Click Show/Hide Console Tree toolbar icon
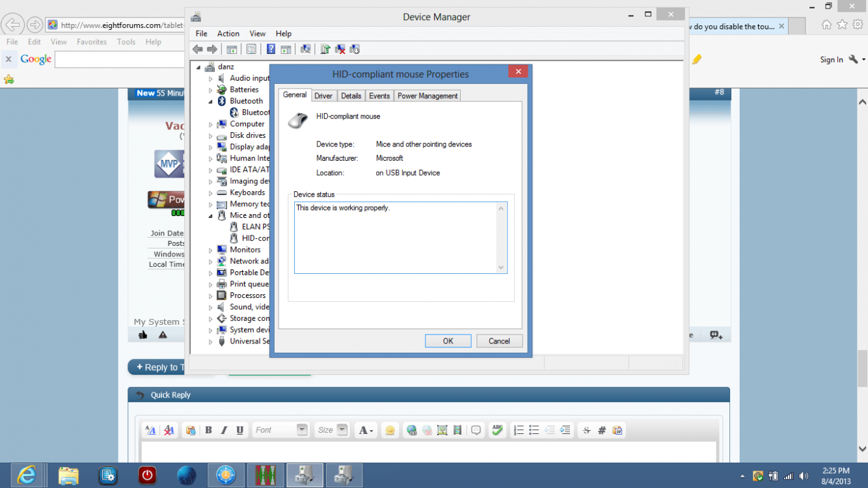The width and height of the screenshot is (868, 488). tap(232, 49)
